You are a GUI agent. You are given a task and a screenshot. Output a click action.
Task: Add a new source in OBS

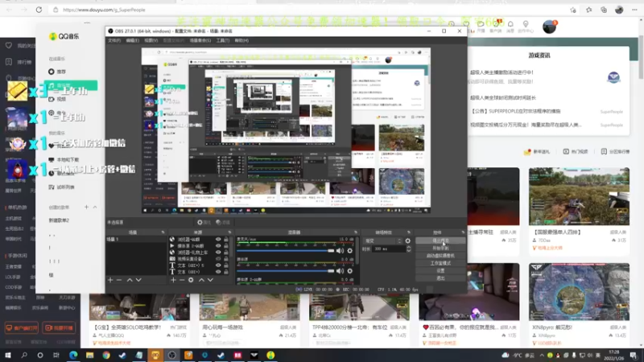pyautogui.click(x=173, y=280)
